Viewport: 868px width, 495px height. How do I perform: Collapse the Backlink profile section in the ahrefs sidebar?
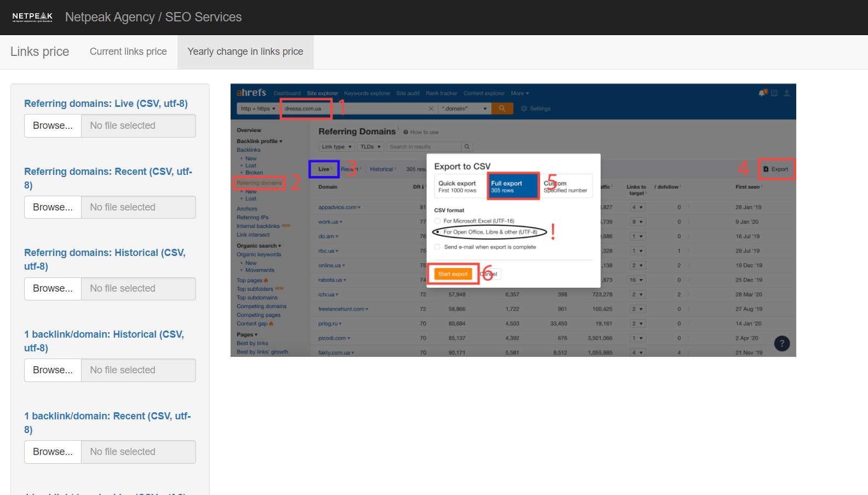click(260, 141)
